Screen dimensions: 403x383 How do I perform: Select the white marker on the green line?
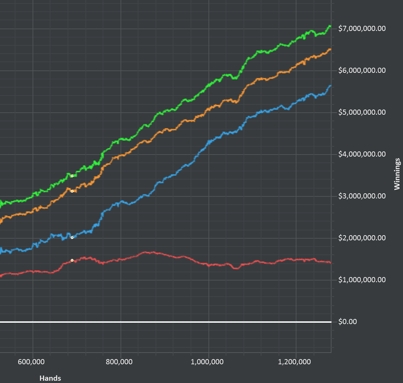[72, 176]
